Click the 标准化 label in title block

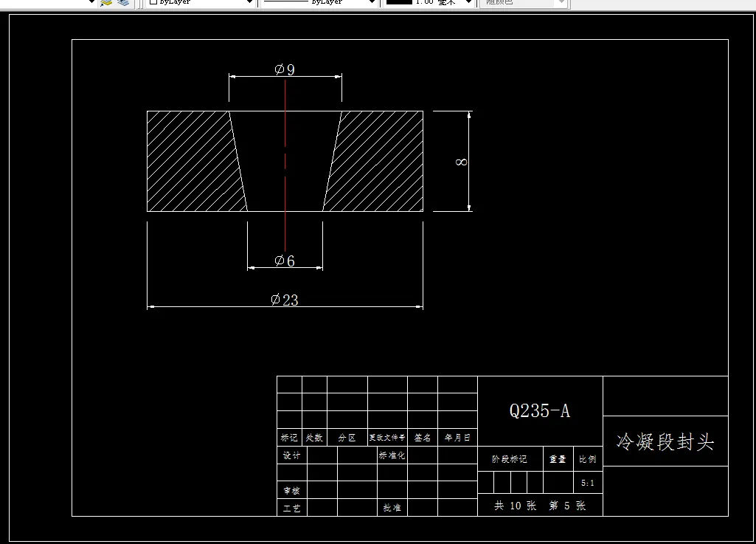click(392, 455)
